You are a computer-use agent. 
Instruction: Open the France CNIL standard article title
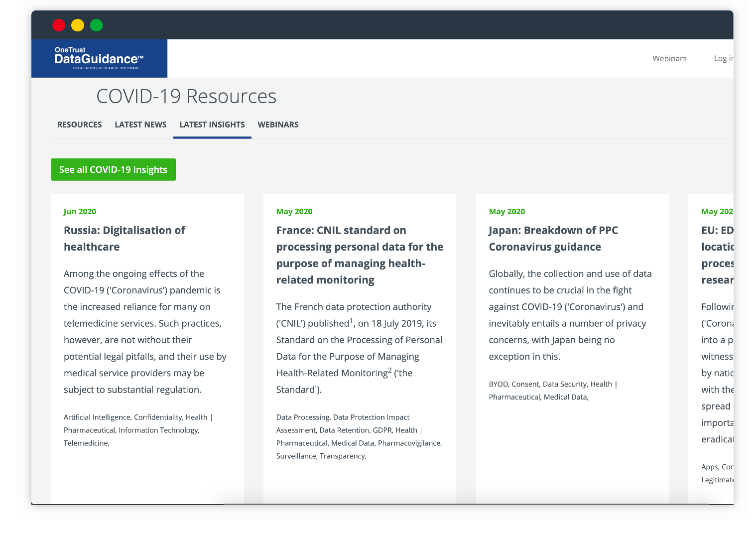click(359, 255)
